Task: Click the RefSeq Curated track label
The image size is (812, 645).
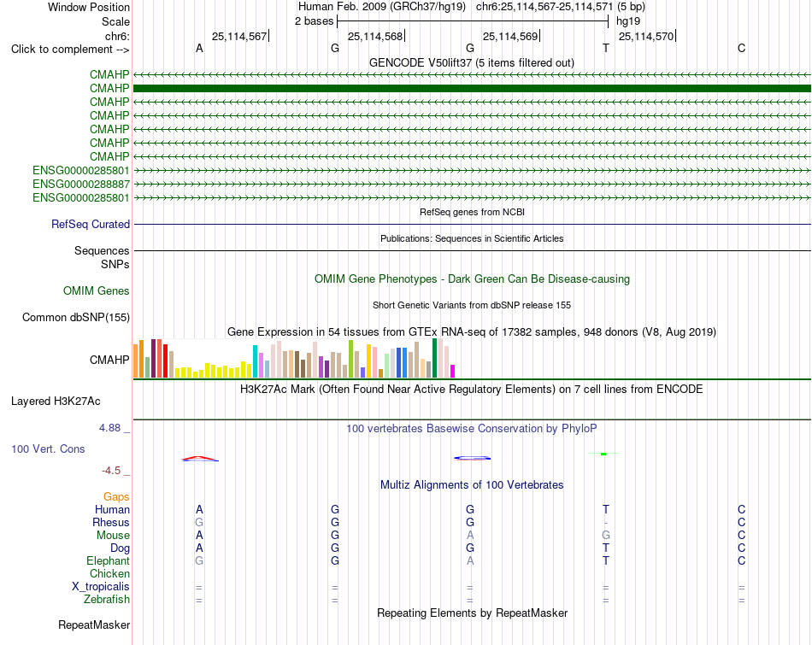Action: (x=90, y=224)
